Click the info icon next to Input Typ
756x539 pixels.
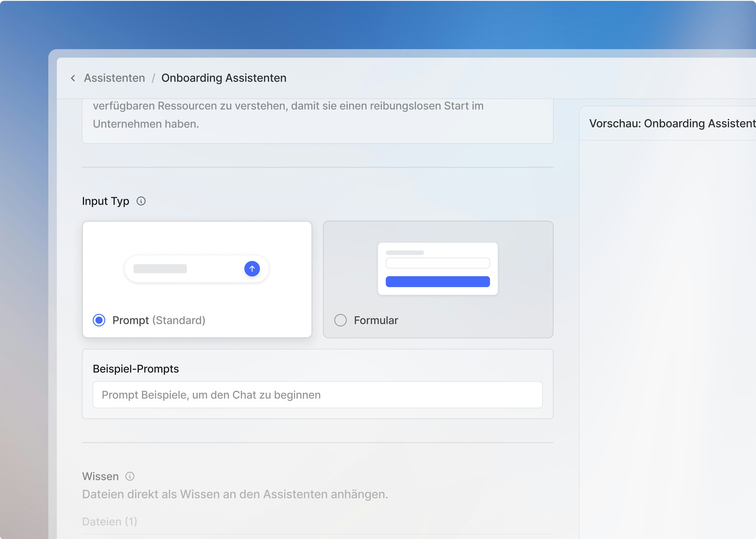point(141,201)
